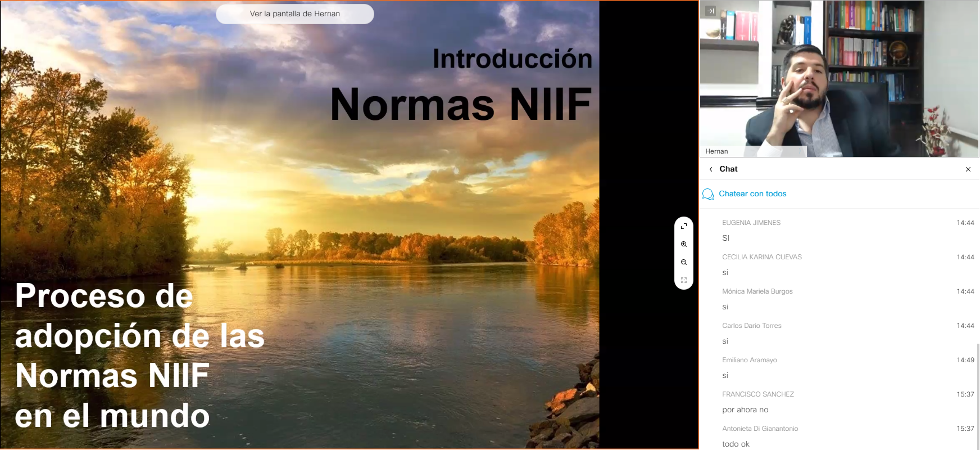Open the Chatear con todos conversation
The image size is (980, 450).
click(752, 194)
